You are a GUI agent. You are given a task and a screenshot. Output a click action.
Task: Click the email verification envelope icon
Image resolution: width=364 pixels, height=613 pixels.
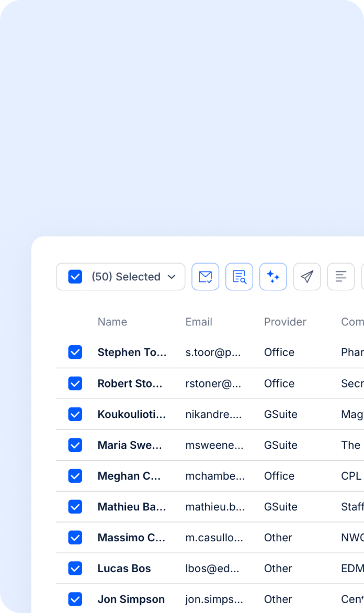[x=205, y=277]
